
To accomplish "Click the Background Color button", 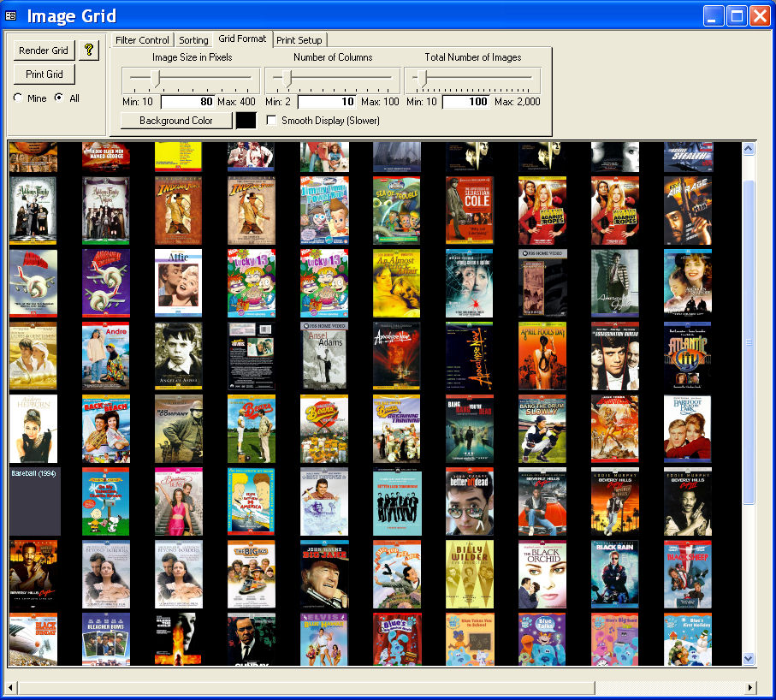I will [x=176, y=121].
